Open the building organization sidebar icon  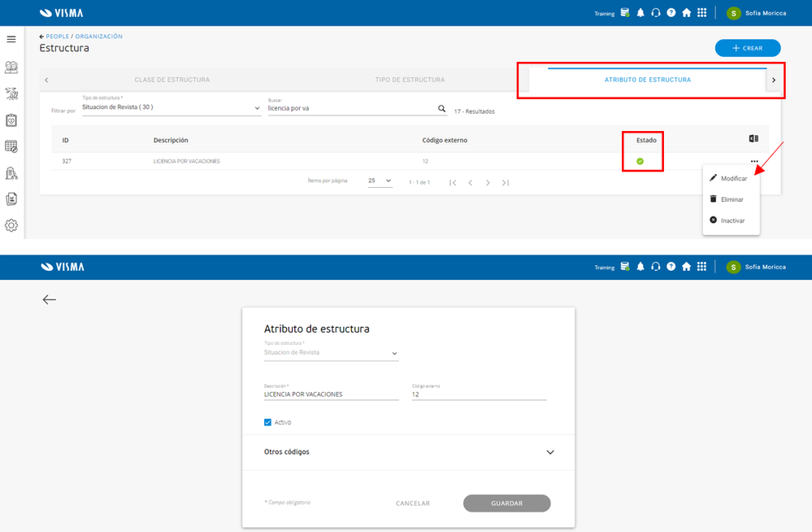point(11,173)
